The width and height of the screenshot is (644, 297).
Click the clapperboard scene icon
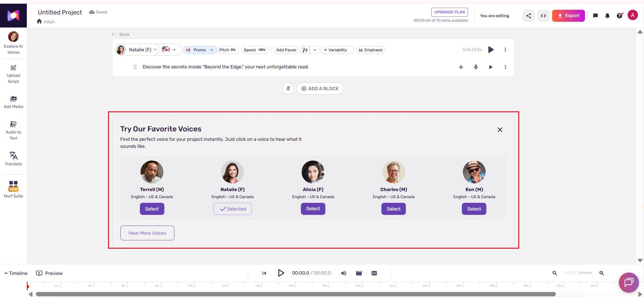[359, 273]
